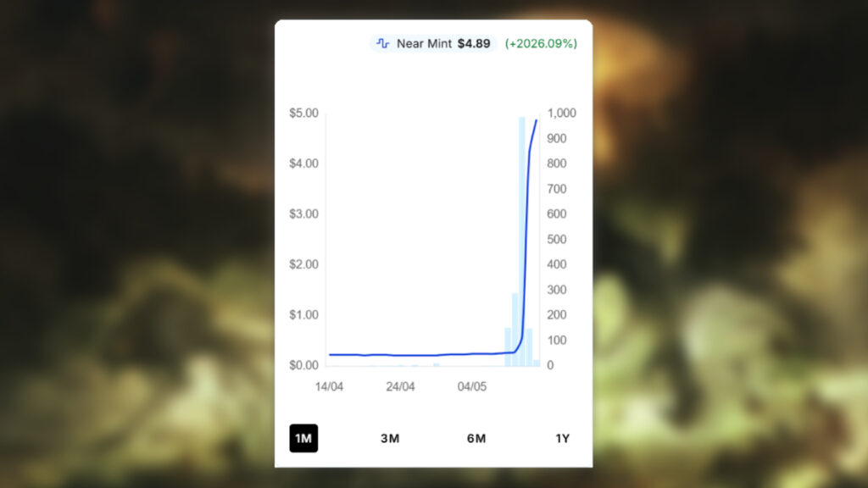Click the tallest light-blue volume bar

[x=522, y=241]
